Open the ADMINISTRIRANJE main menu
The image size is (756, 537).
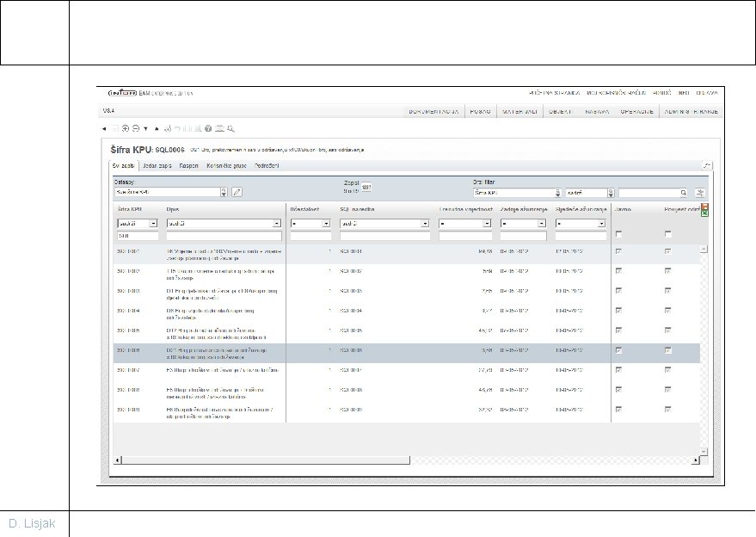click(691, 112)
